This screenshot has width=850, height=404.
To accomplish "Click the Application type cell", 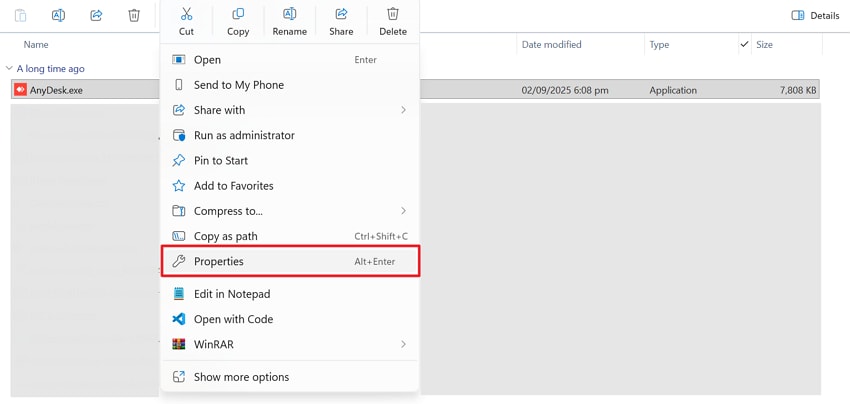I will [x=673, y=90].
